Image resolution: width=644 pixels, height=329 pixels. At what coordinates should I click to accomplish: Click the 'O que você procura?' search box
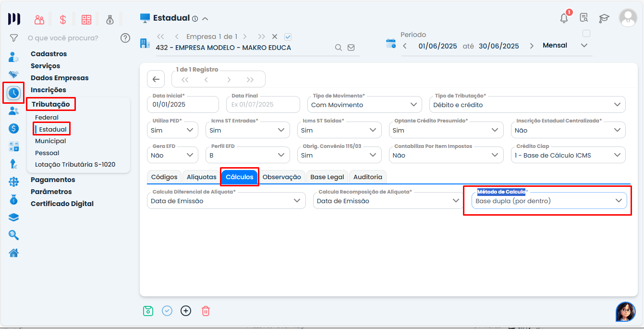point(63,38)
